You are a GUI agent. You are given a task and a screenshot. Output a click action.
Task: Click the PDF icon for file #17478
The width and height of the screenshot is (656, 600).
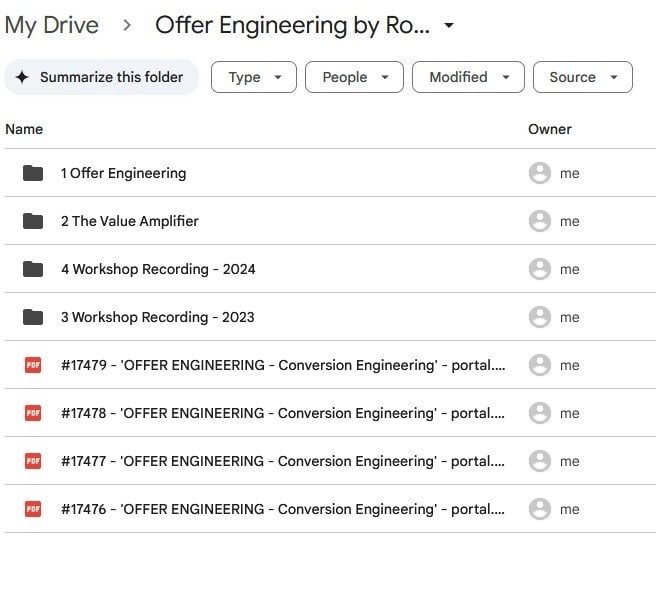tap(33, 413)
